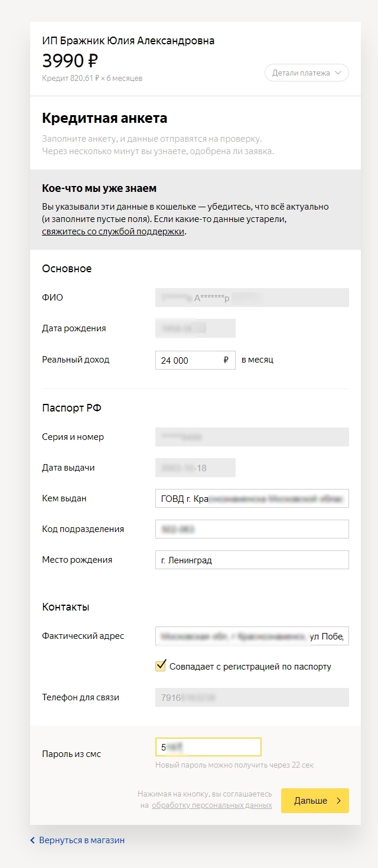Focus the Кем выдан input field

[x=252, y=498]
